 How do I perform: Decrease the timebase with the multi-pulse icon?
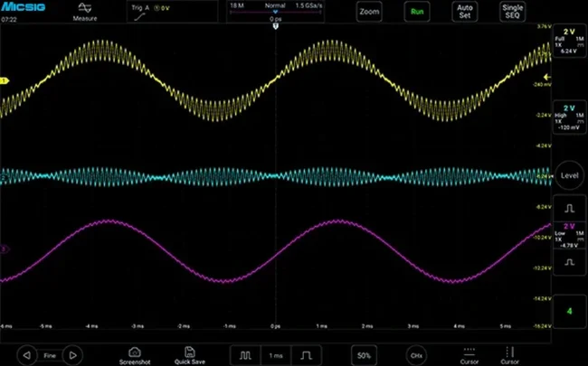[x=245, y=355]
